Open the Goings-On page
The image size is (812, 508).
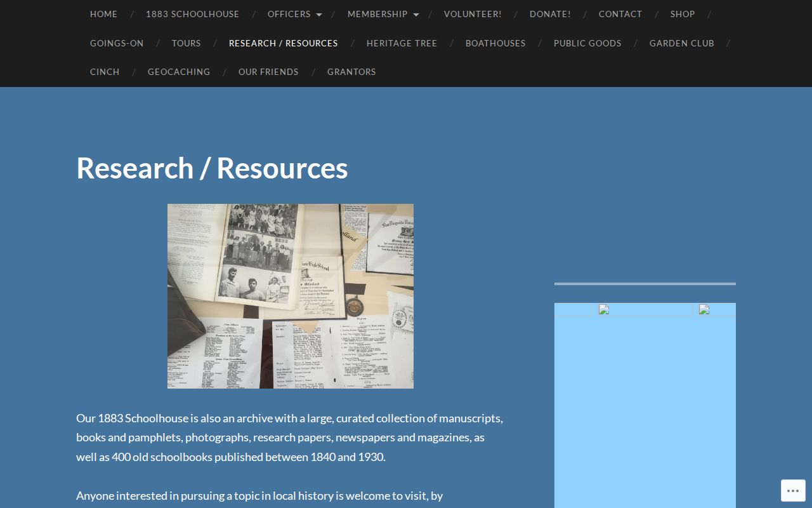pos(117,43)
